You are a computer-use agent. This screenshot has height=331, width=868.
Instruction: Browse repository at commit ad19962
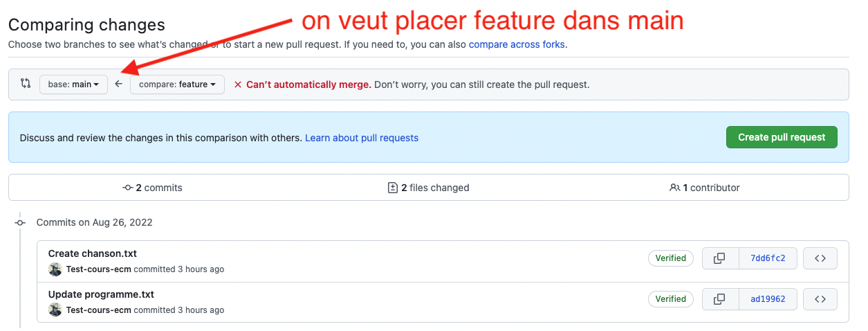820,299
